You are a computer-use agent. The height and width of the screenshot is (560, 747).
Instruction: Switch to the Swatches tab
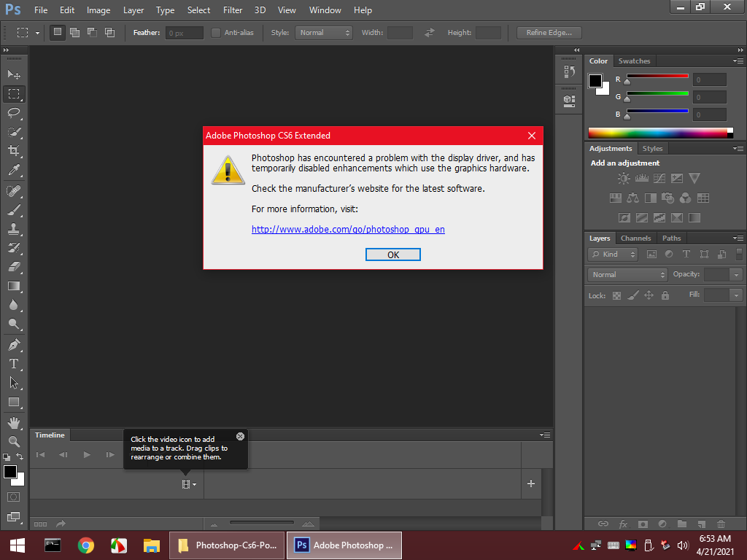[634, 61]
